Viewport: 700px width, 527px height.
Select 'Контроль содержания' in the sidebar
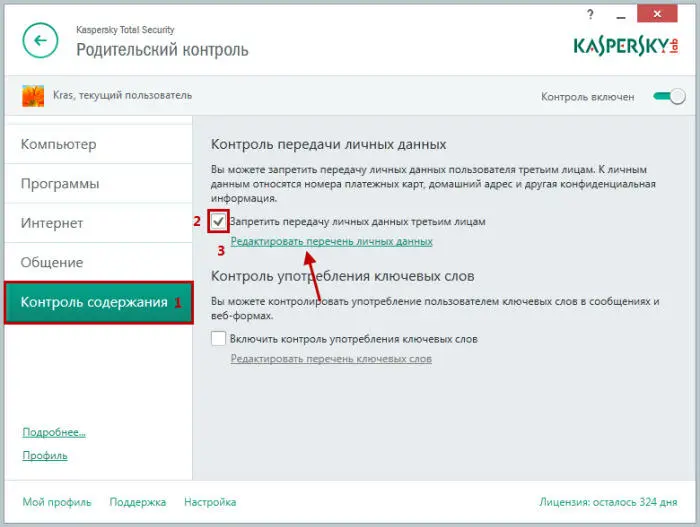(94, 302)
